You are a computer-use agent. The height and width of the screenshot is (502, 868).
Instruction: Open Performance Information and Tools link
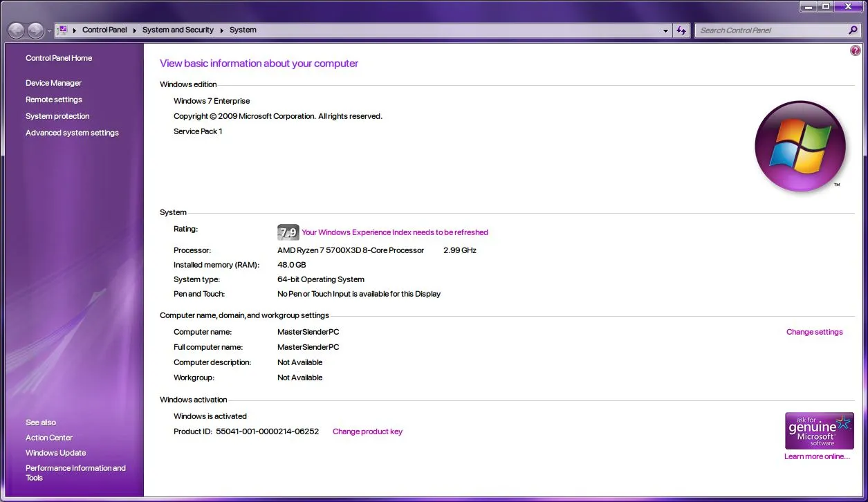point(75,473)
